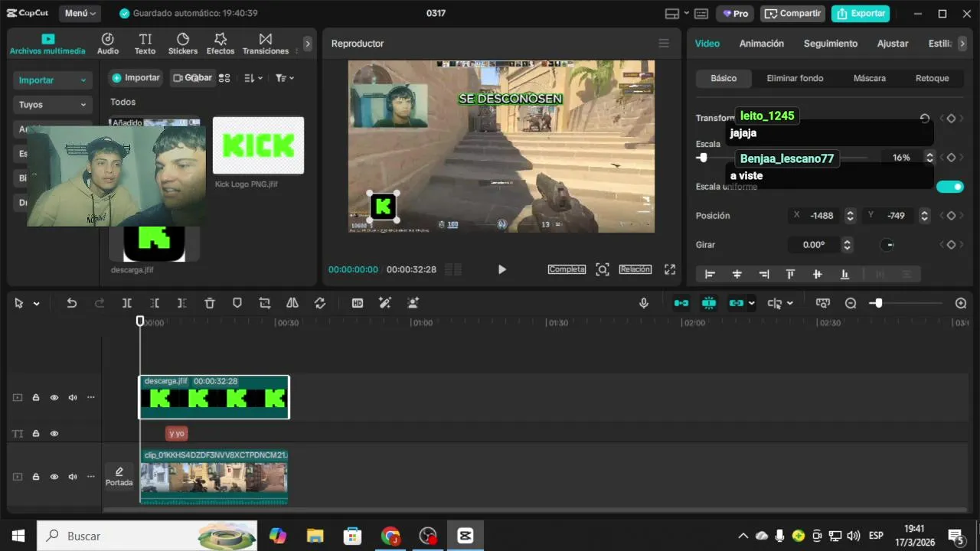
Task: Click the Exportar button
Action: click(861, 14)
